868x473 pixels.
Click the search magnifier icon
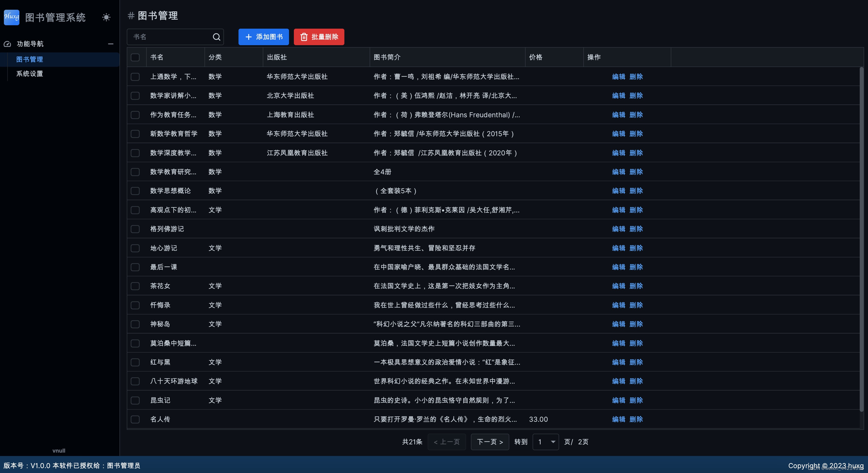click(x=216, y=37)
